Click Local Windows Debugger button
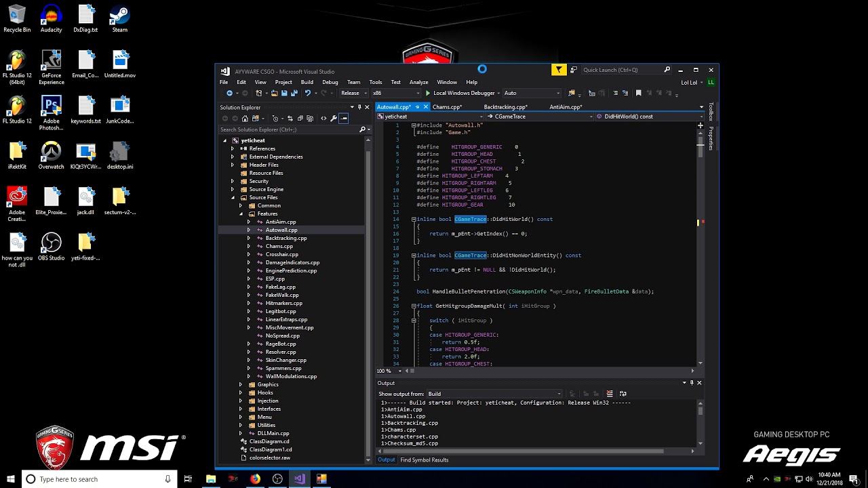This screenshot has width=868, height=488. 464,93
